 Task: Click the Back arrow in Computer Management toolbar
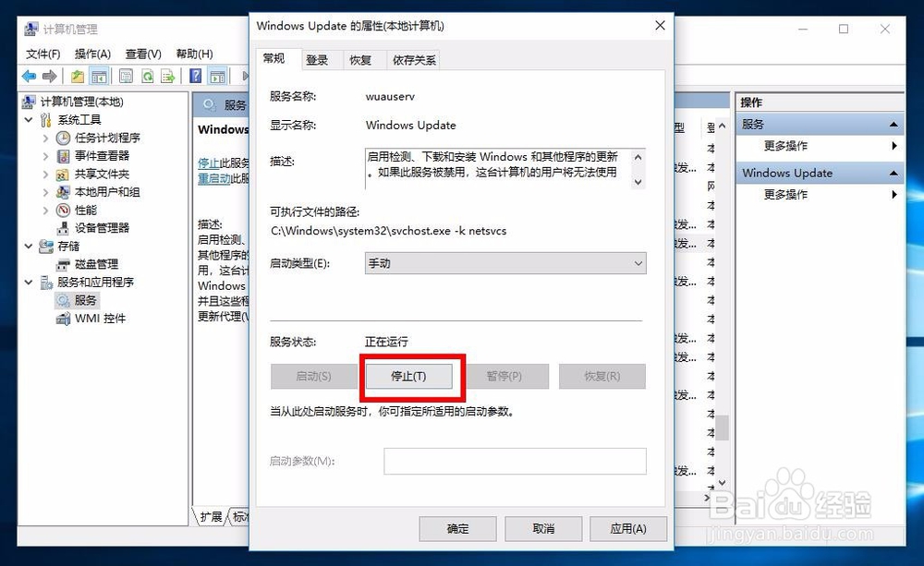pyautogui.click(x=29, y=76)
